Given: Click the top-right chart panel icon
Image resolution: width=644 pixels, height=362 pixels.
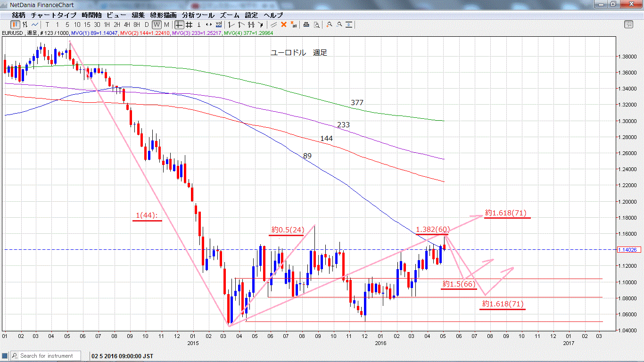Looking at the screenshot, I should click(x=628, y=24).
